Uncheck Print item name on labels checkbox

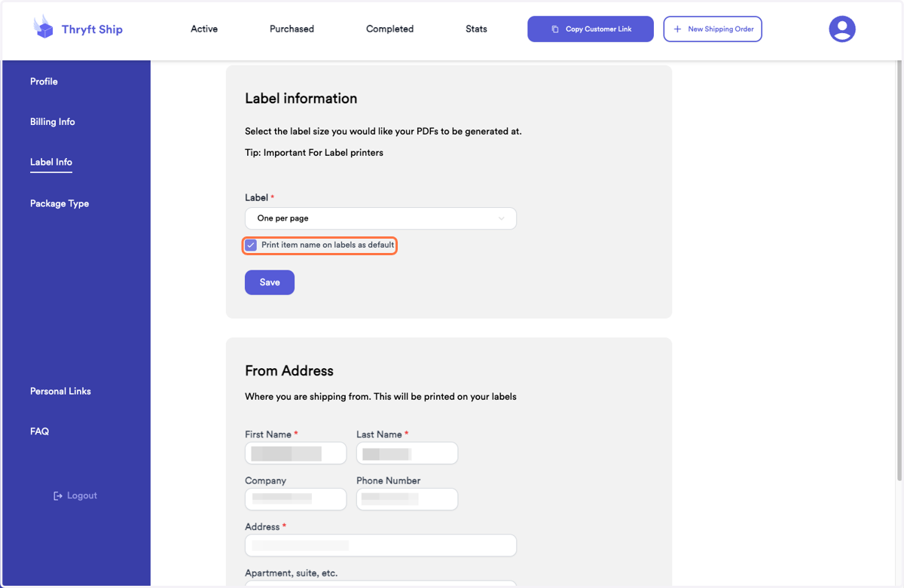251,245
